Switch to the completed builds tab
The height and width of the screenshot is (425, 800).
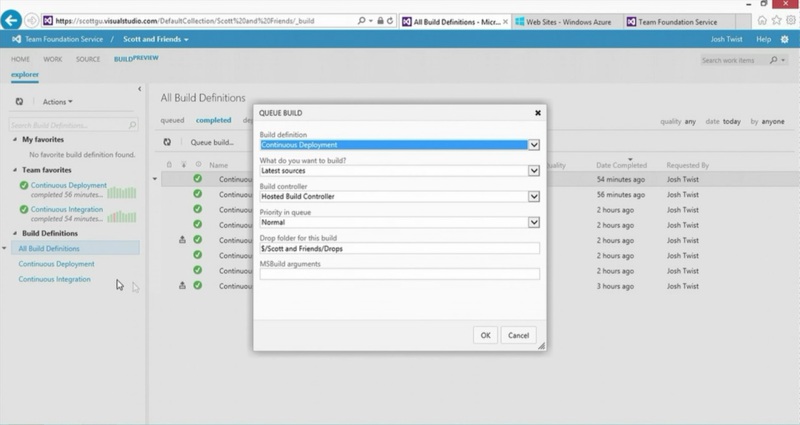pos(213,120)
